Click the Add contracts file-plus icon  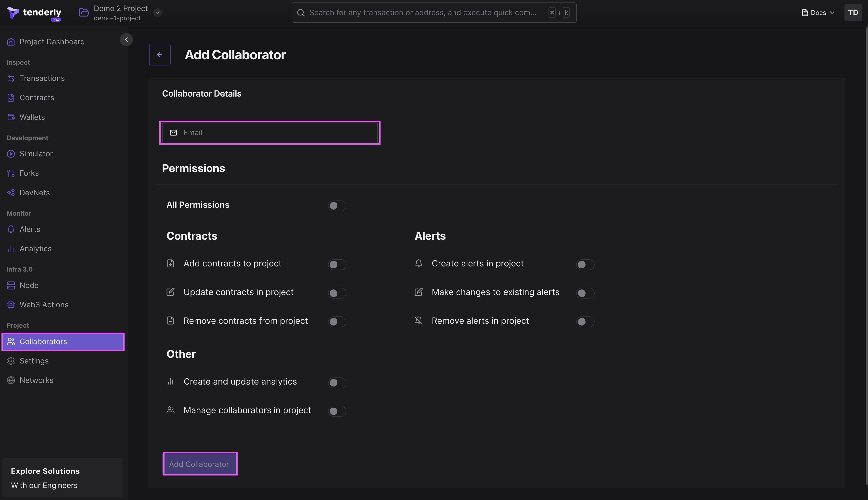(170, 263)
